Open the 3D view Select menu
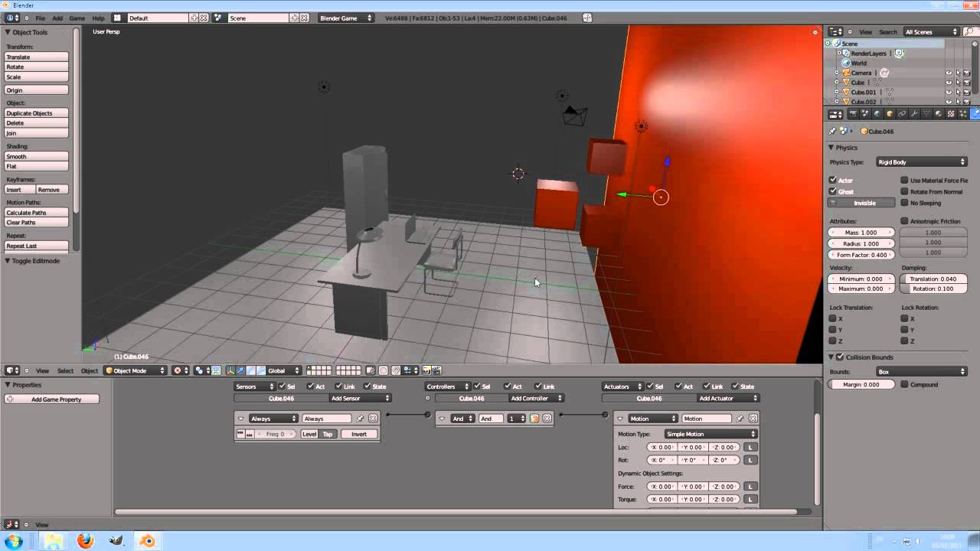The image size is (980, 551). 65,370
